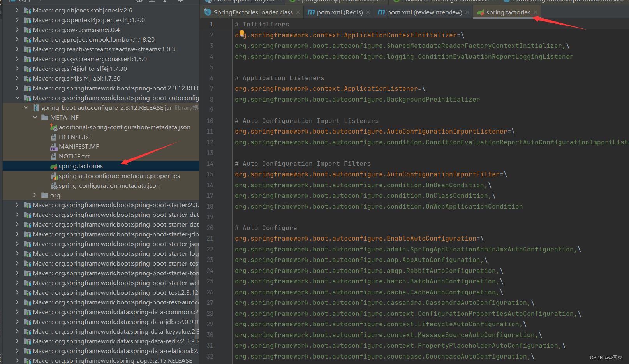The height and width of the screenshot is (364, 629).
Task: Select Maven: org.springframework:spring-aop:5.2.15.RELEASE library
Action: point(113,360)
